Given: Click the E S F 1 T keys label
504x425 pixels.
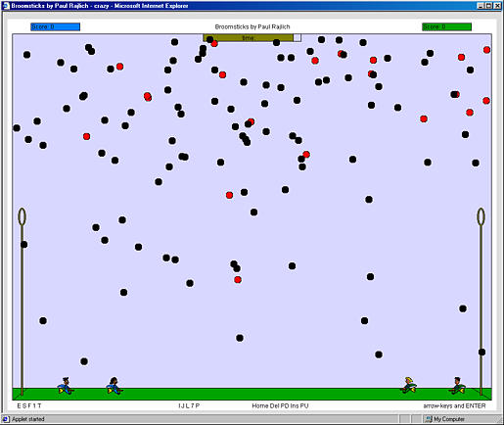Looking at the screenshot, I should (29, 405).
